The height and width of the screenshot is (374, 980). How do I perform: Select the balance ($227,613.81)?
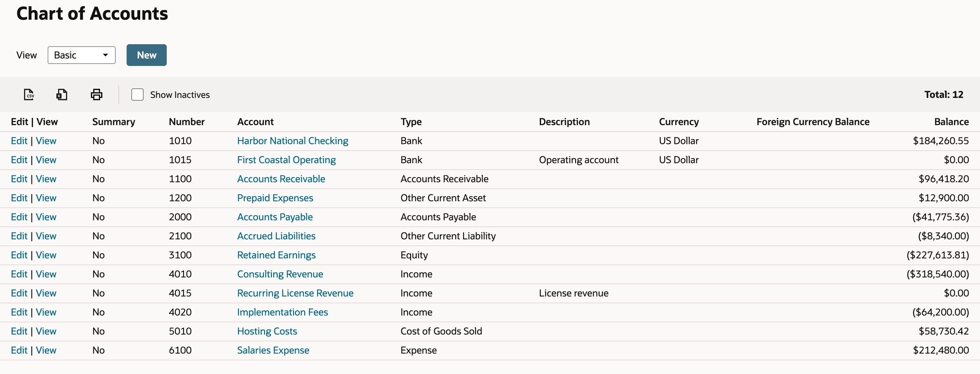(938, 255)
